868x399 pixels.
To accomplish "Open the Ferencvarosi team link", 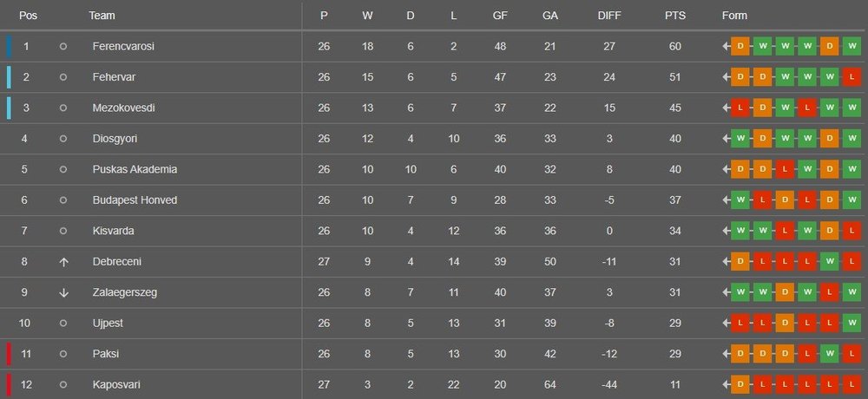I will tap(123, 47).
